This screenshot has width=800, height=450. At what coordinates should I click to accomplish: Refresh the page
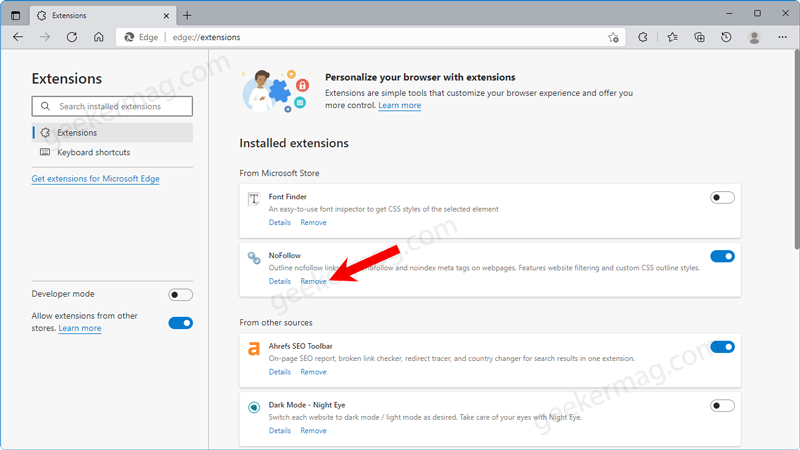(72, 37)
